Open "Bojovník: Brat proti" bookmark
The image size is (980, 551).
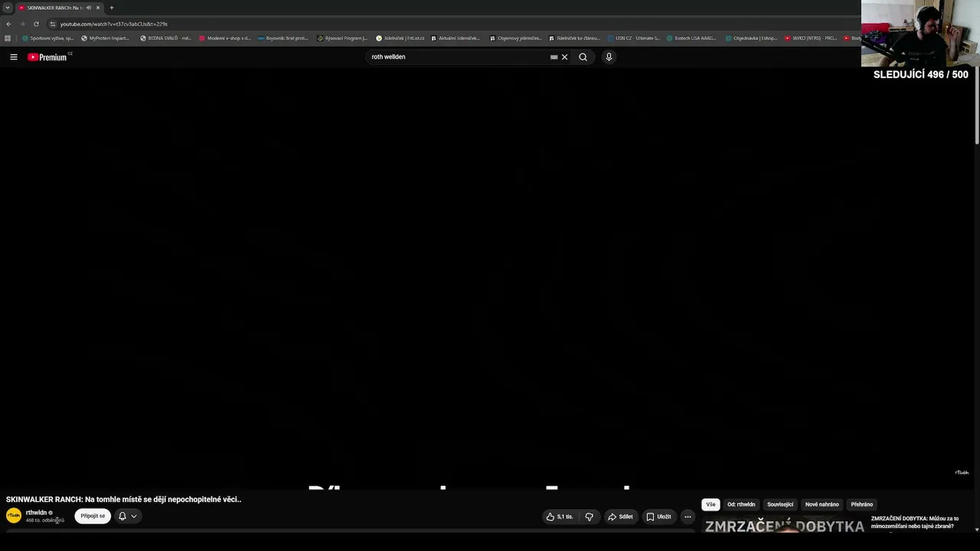(x=283, y=37)
